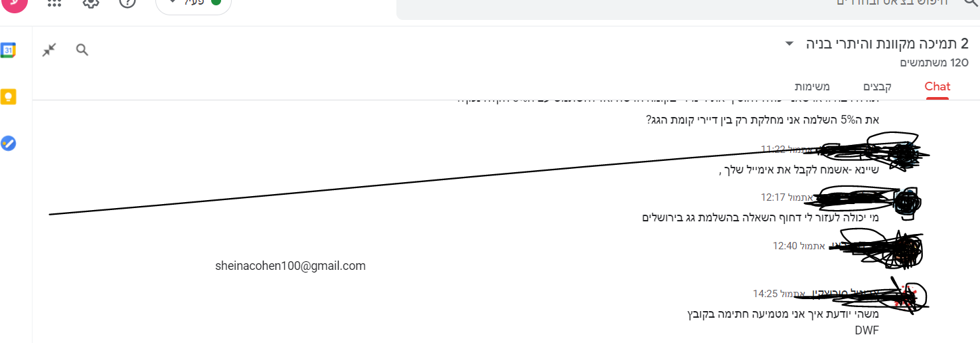Viewport: 980px width, 343px height.
Task: Click the help question mark icon
Action: 127,3
